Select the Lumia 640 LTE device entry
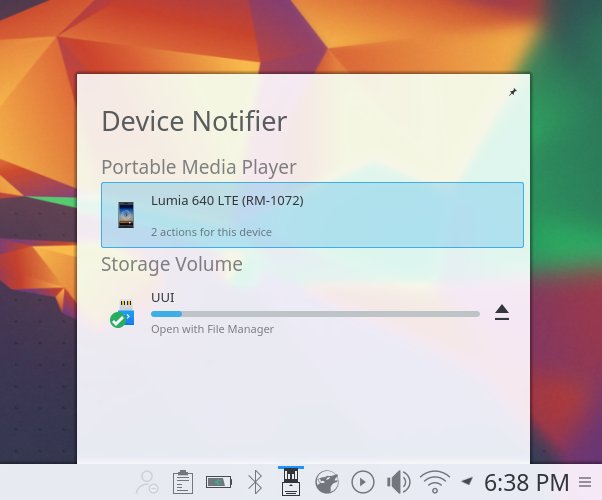The height and width of the screenshot is (500, 602). point(312,214)
